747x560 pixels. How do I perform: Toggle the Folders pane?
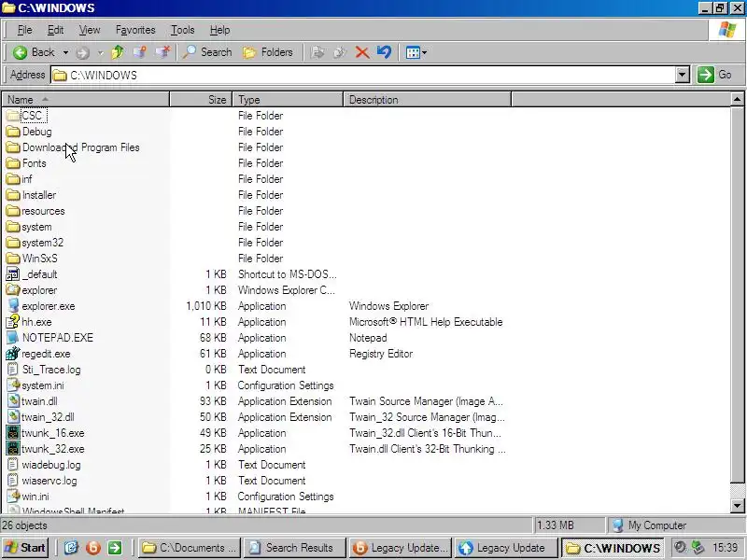click(267, 52)
